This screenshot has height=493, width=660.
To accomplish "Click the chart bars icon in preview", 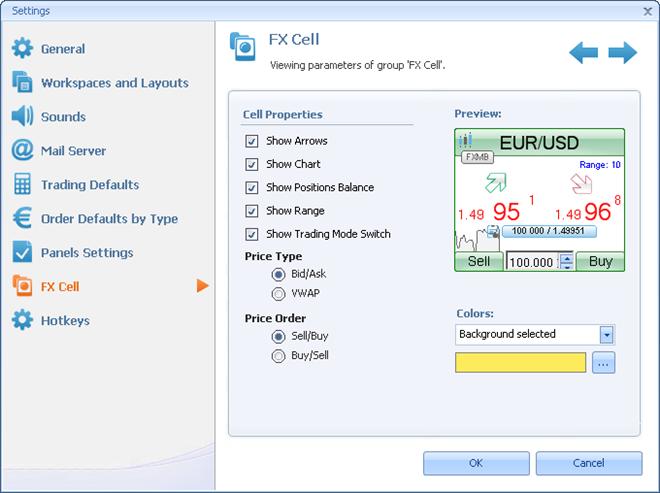I will coord(465,140).
